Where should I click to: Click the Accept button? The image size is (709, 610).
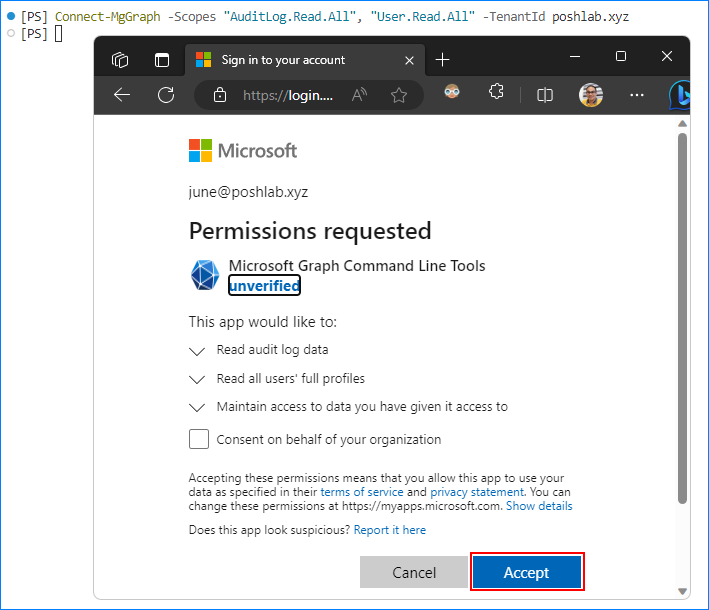pos(527,572)
